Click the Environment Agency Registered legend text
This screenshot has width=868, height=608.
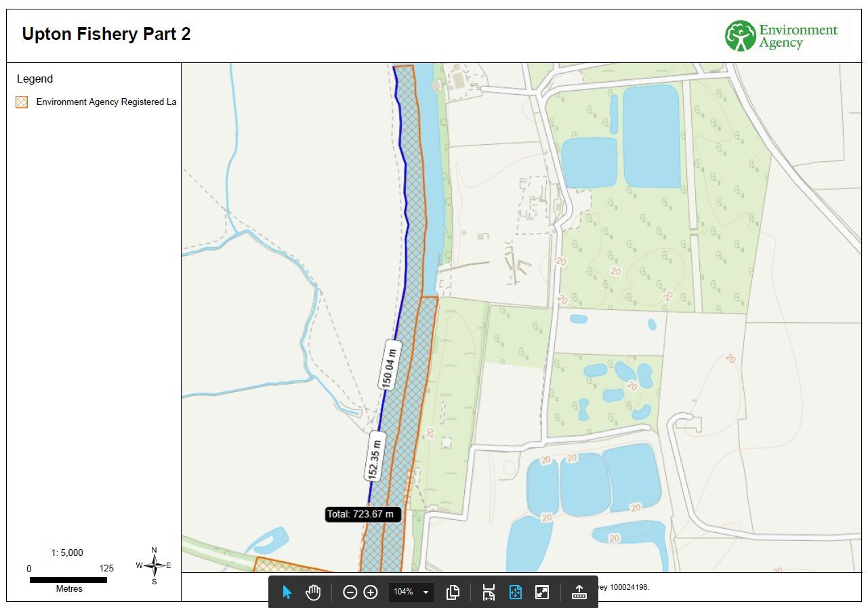pos(106,102)
